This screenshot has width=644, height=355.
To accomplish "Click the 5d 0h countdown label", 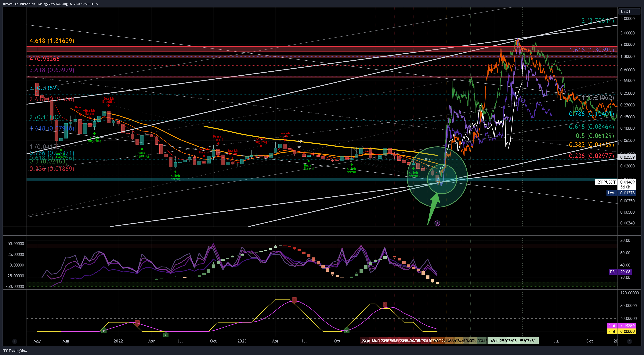I will click(625, 187).
